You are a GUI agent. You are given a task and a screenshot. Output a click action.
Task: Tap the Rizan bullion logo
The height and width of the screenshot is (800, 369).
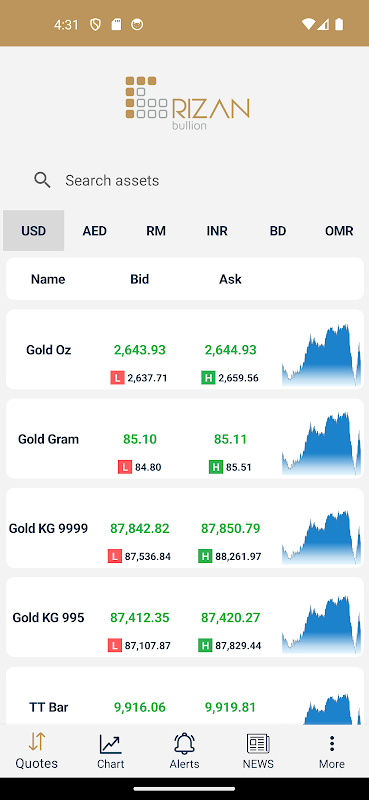(187, 104)
